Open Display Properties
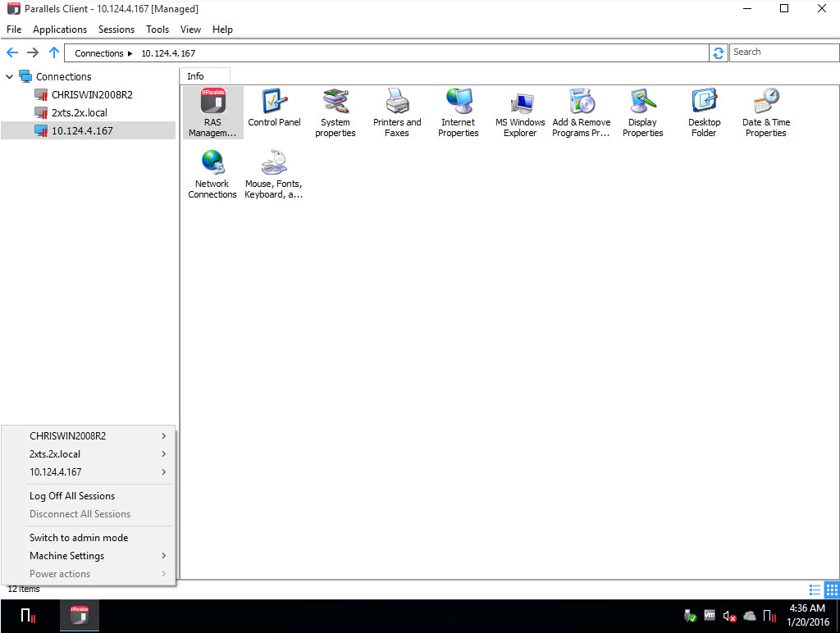Viewport: 840px width, 633px height. [642, 112]
